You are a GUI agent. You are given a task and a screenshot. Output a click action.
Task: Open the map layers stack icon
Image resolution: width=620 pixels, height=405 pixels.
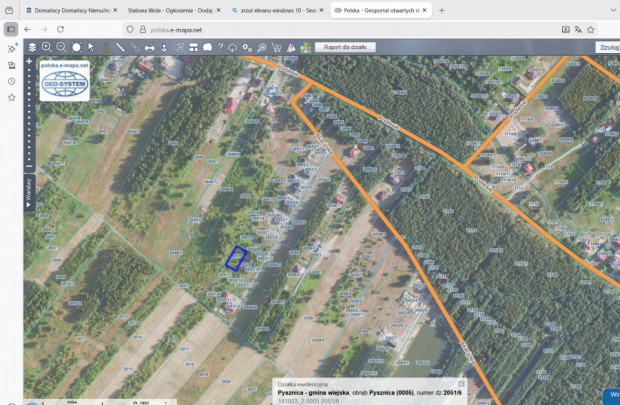tap(32, 47)
